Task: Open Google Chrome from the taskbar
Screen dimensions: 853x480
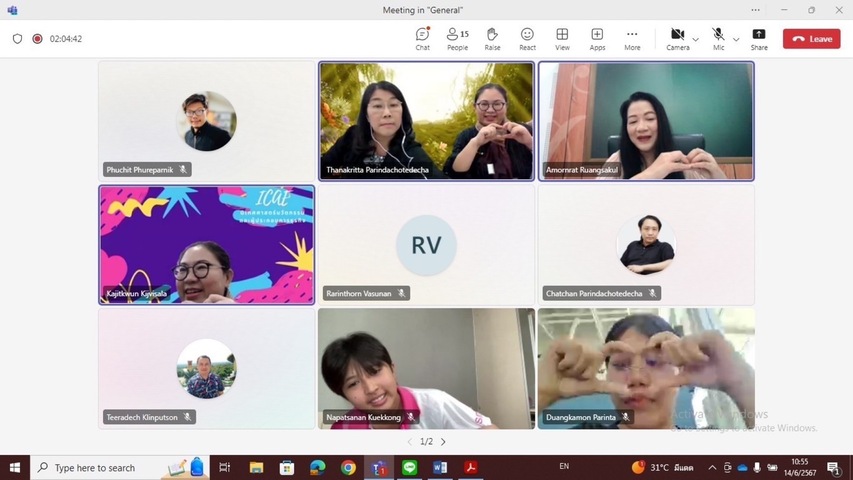Action: [x=348, y=467]
